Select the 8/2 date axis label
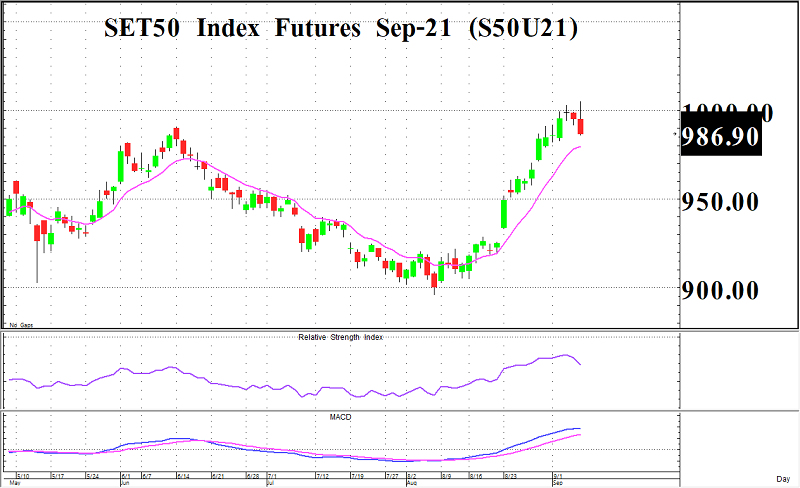Image resolution: width=800 pixels, height=488 pixels. coord(412,476)
